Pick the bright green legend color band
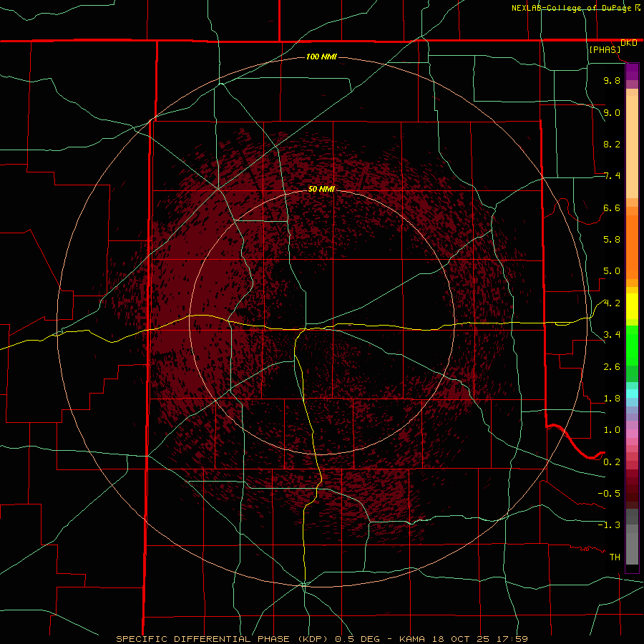 click(632, 346)
